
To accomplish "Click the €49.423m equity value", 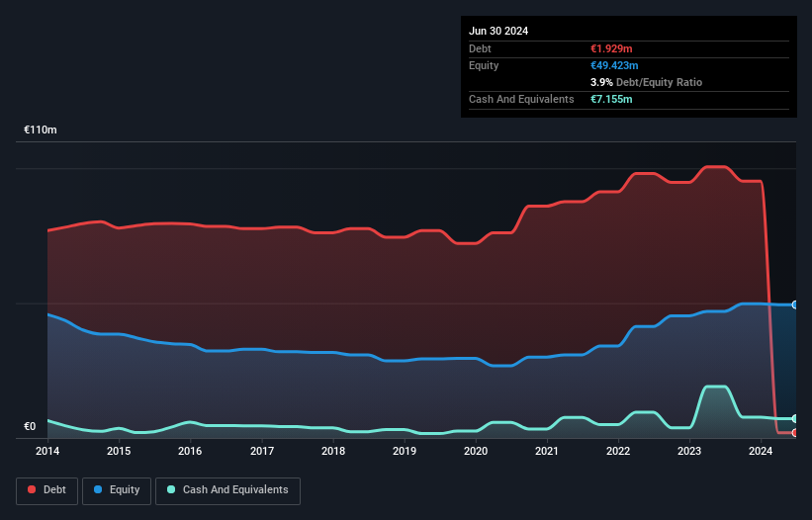I will coord(614,65).
